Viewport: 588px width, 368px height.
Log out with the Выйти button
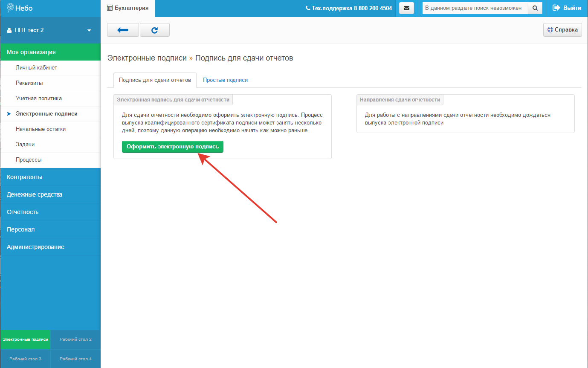click(x=567, y=8)
